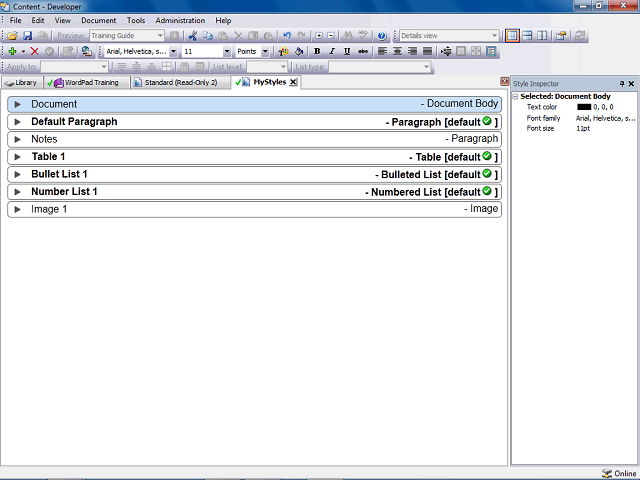
Task: Close the Style Inspector panel
Action: point(631,84)
